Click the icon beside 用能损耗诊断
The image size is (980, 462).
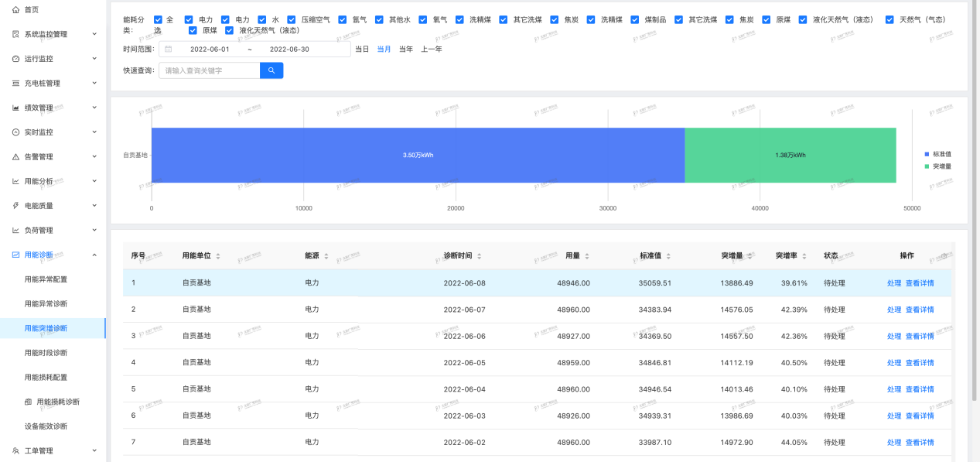(x=28, y=402)
